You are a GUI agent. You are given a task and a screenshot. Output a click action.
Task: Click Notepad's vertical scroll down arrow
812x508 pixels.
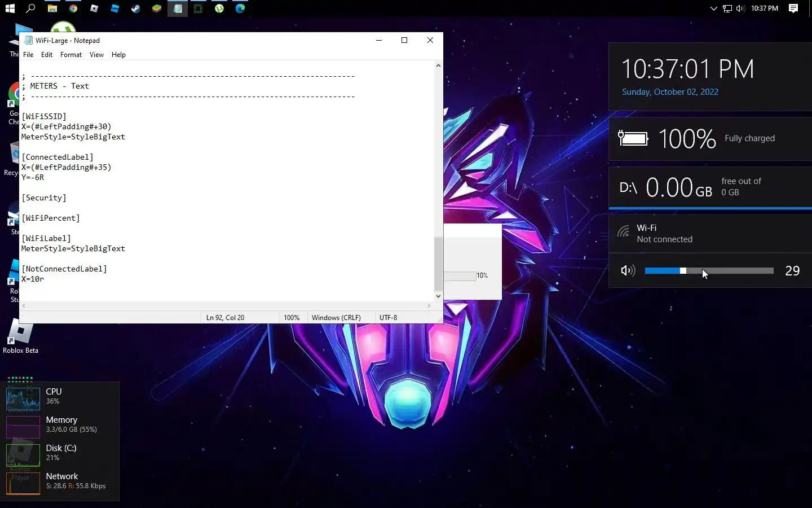click(x=438, y=296)
